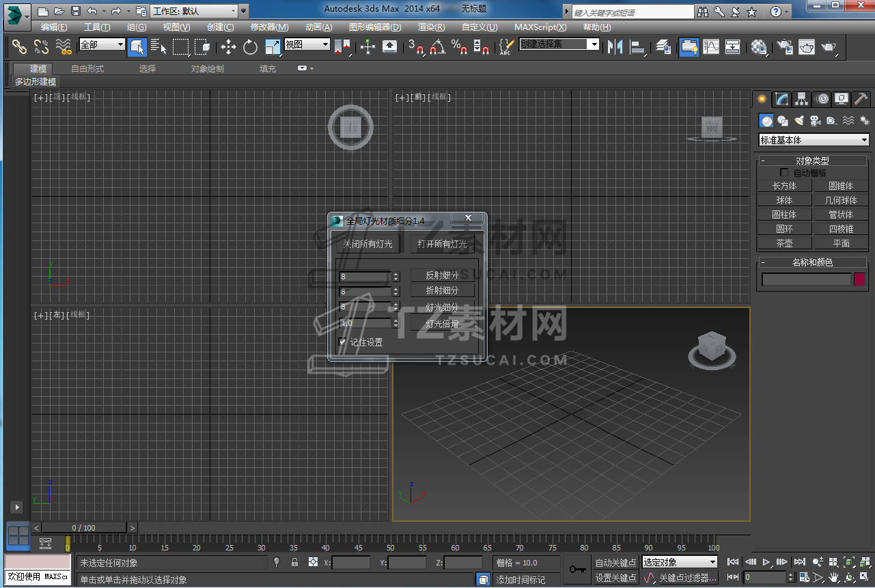The width and height of the screenshot is (875, 588).
Task: Click 打开所有灯光 button in dialog
Action: pos(443,244)
